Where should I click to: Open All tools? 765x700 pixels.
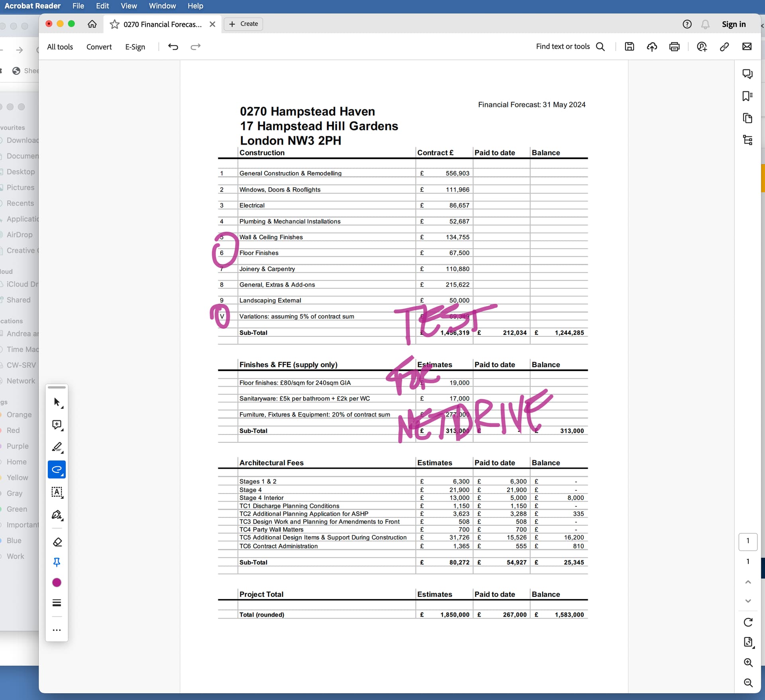point(60,47)
